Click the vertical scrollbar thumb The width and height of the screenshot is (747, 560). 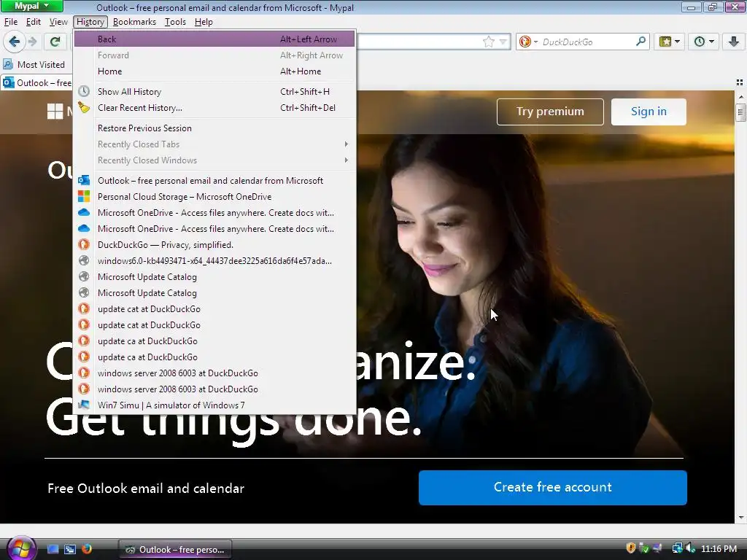[741, 112]
